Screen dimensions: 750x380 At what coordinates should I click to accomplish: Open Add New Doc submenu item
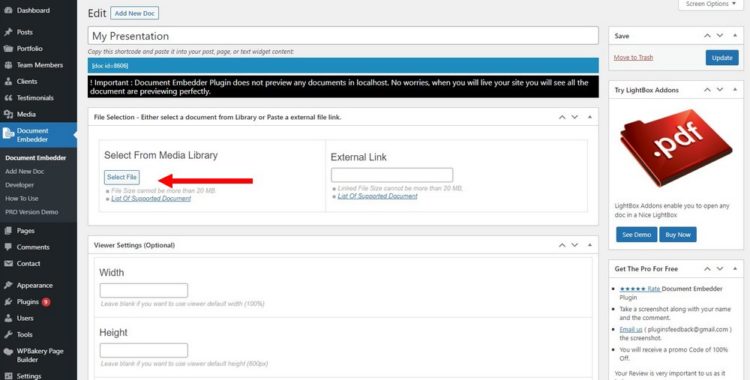(24, 171)
